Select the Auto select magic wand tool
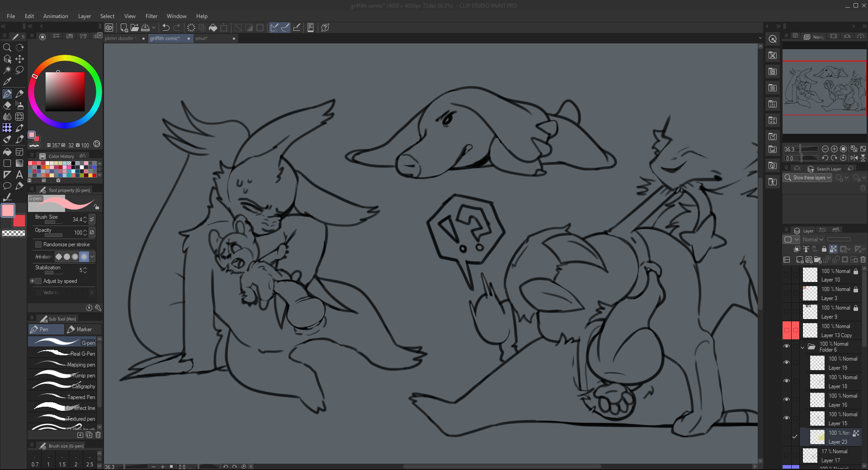The height and width of the screenshot is (470, 868). [x=7, y=70]
